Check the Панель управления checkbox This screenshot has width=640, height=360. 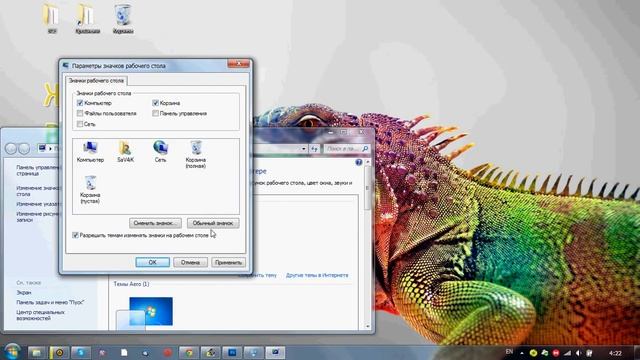click(156, 113)
